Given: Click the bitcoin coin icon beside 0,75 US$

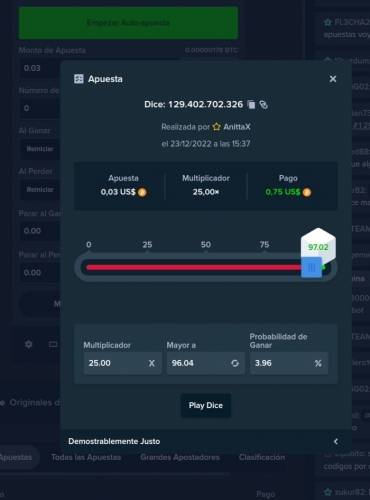Looking at the screenshot, I should (x=307, y=192).
